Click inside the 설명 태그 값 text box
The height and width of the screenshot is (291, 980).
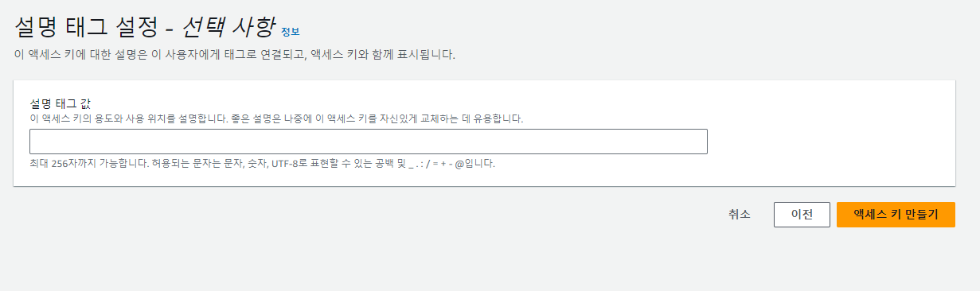tap(368, 142)
